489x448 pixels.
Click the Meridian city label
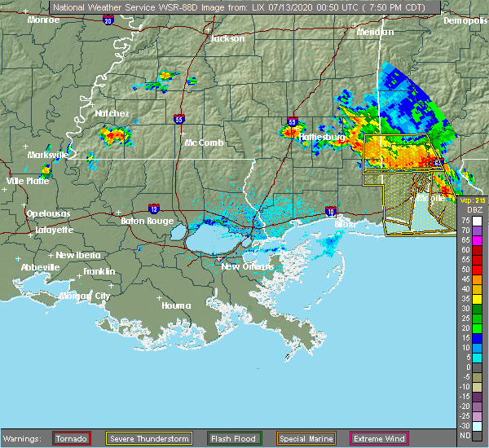(x=375, y=32)
